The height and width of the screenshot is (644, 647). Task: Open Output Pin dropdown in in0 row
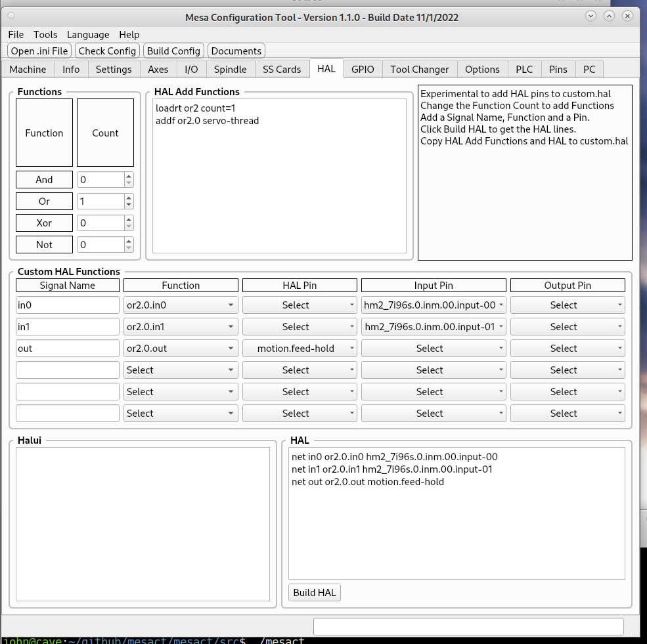[568, 305]
